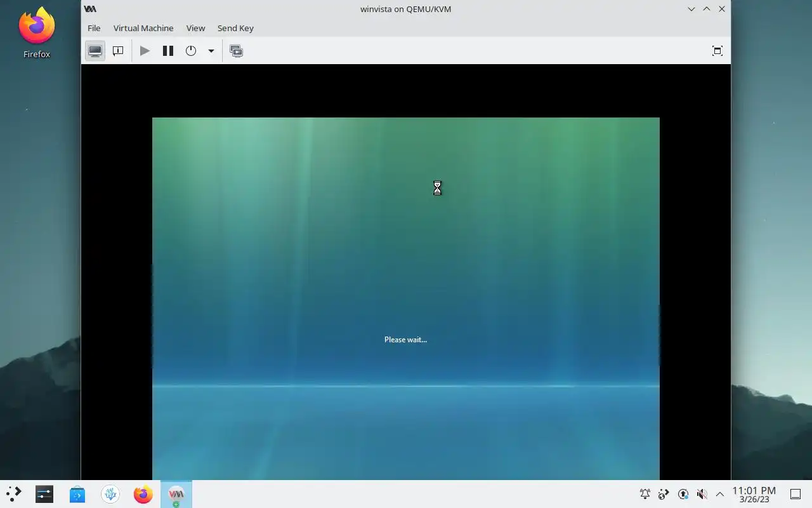Close the winvista window

[722, 9]
